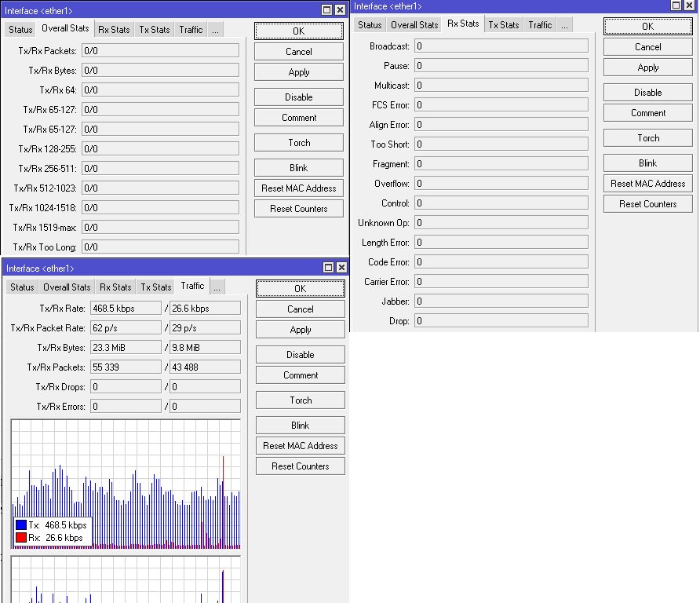Click Tx Packet Rate field showing 62 p/s
The image size is (700, 603).
click(126, 328)
